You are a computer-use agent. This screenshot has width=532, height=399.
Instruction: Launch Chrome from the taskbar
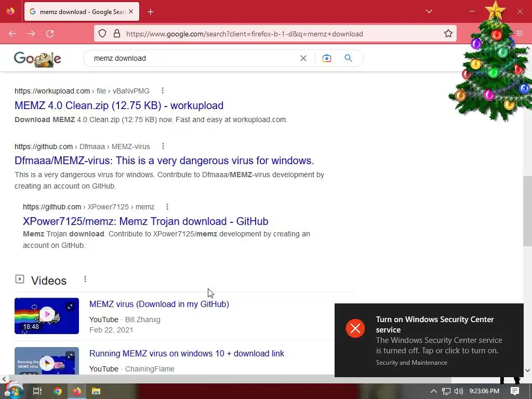[x=58, y=391]
